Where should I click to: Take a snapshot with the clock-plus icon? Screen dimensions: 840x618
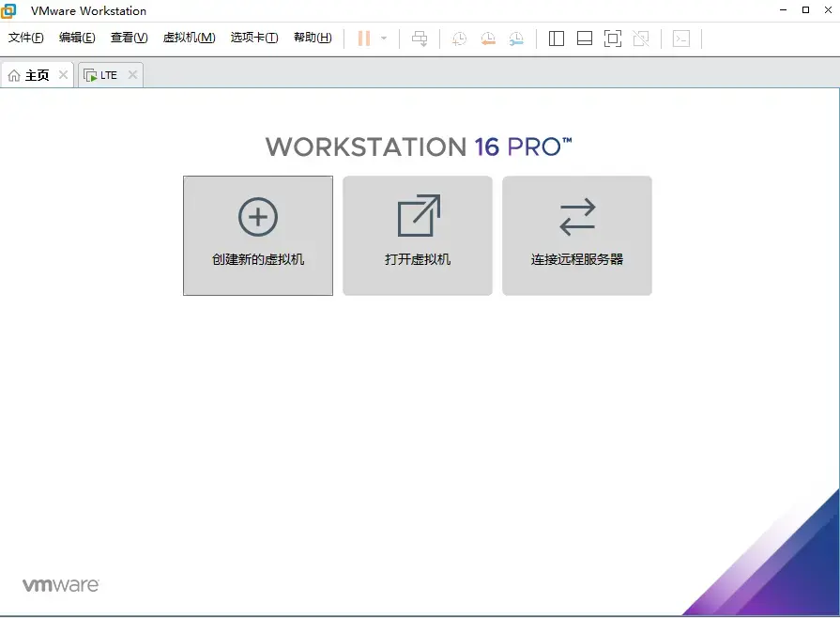coord(459,39)
